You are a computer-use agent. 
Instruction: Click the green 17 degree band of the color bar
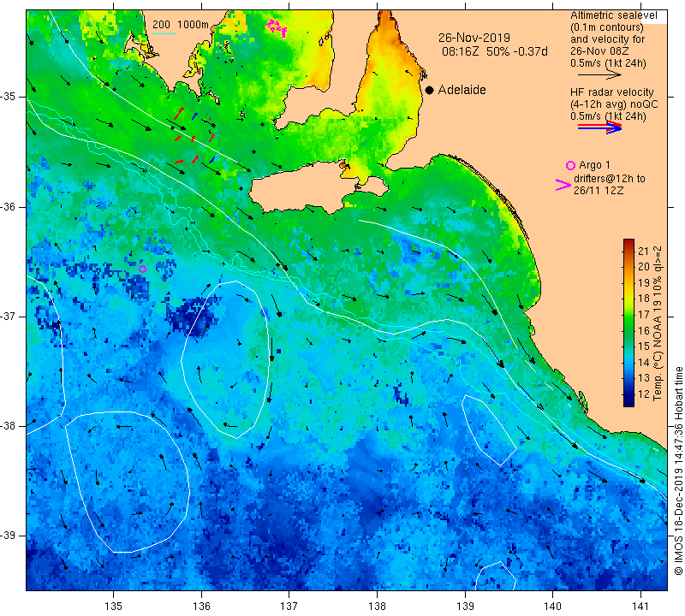pos(628,315)
